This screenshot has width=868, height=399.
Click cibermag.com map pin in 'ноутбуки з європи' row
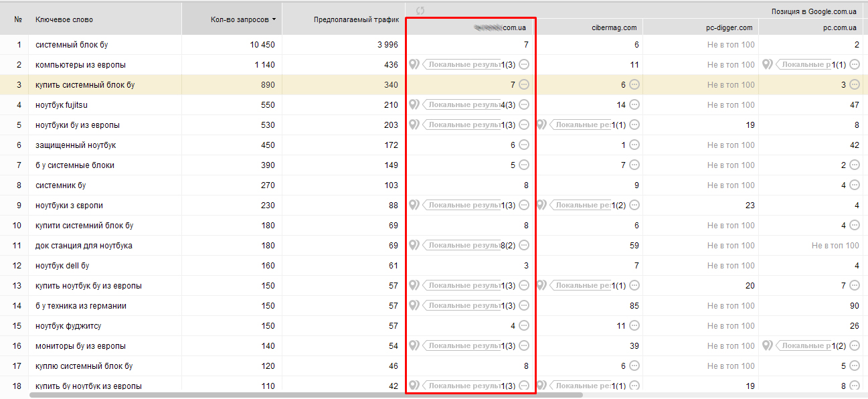tap(541, 206)
